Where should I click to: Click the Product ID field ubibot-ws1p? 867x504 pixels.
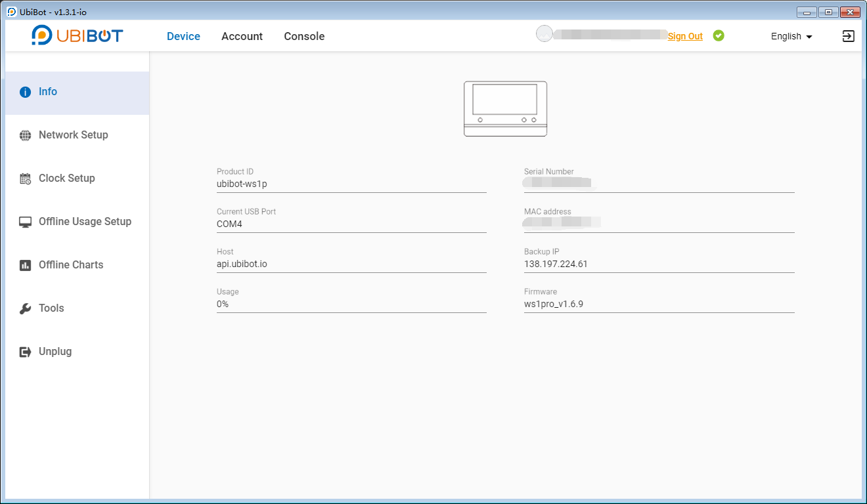pos(351,184)
